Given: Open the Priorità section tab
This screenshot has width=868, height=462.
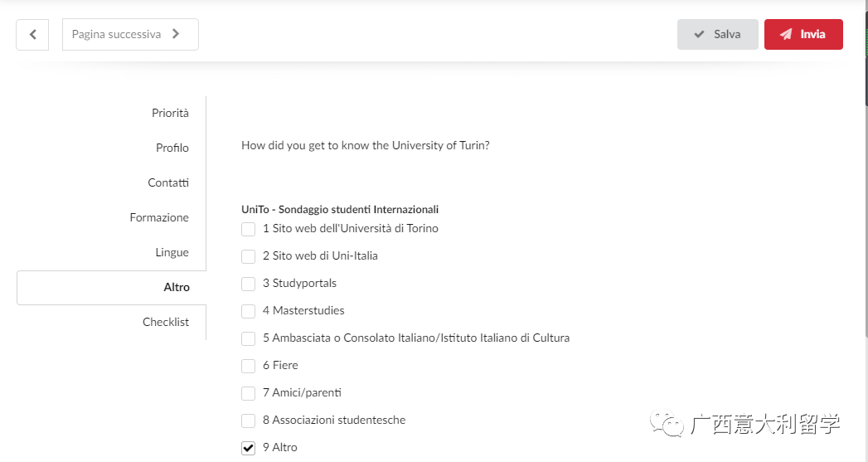Looking at the screenshot, I should click(170, 113).
